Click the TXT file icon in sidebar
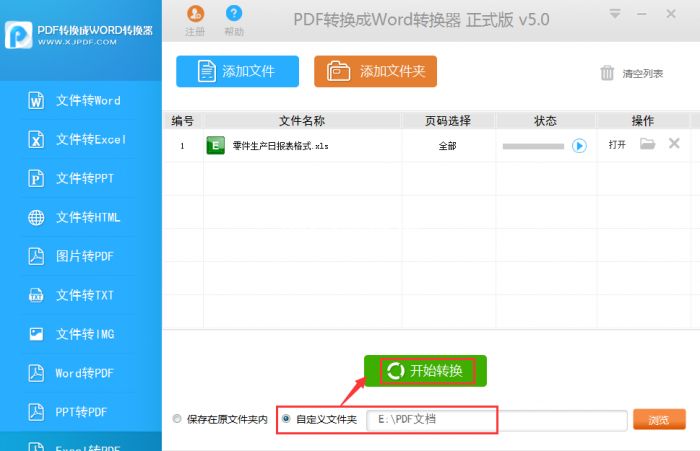This screenshot has height=451, width=700. pyautogui.click(x=36, y=295)
